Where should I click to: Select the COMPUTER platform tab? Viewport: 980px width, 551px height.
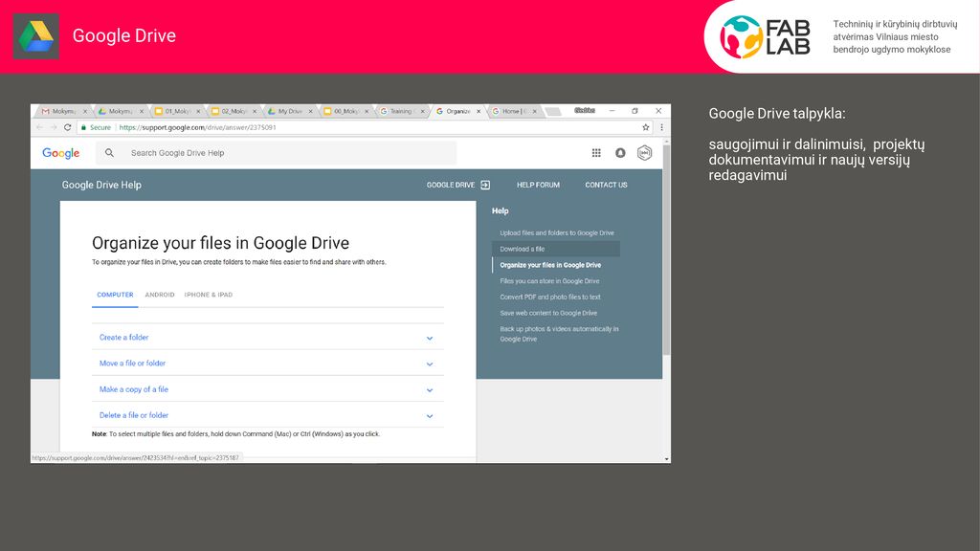(x=115, y=295)
